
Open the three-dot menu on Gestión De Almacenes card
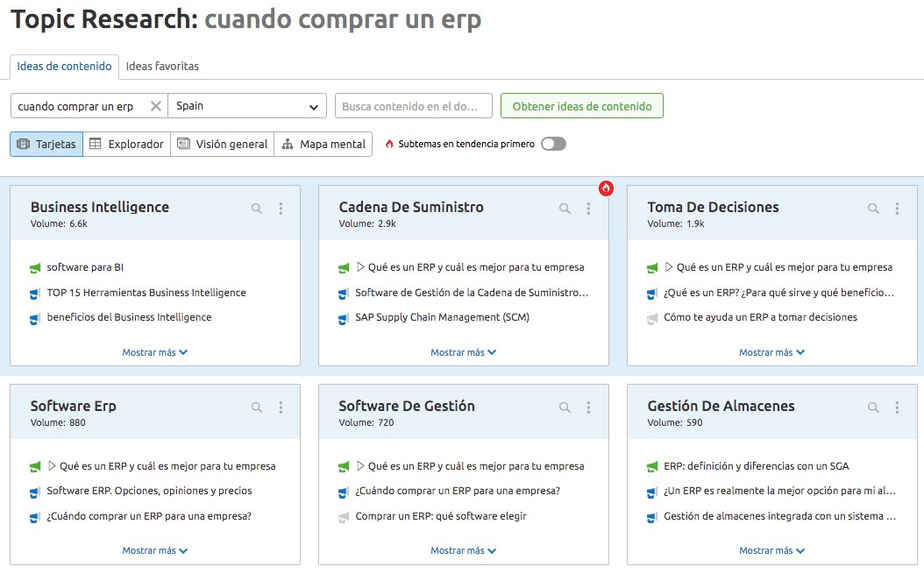[897, 407]
